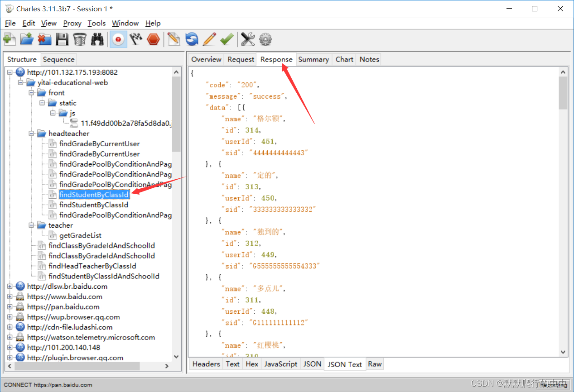574x392 pixels.
Task: Click the lock icon beside https://pan.baidu.com
Action: click(20, 307)
